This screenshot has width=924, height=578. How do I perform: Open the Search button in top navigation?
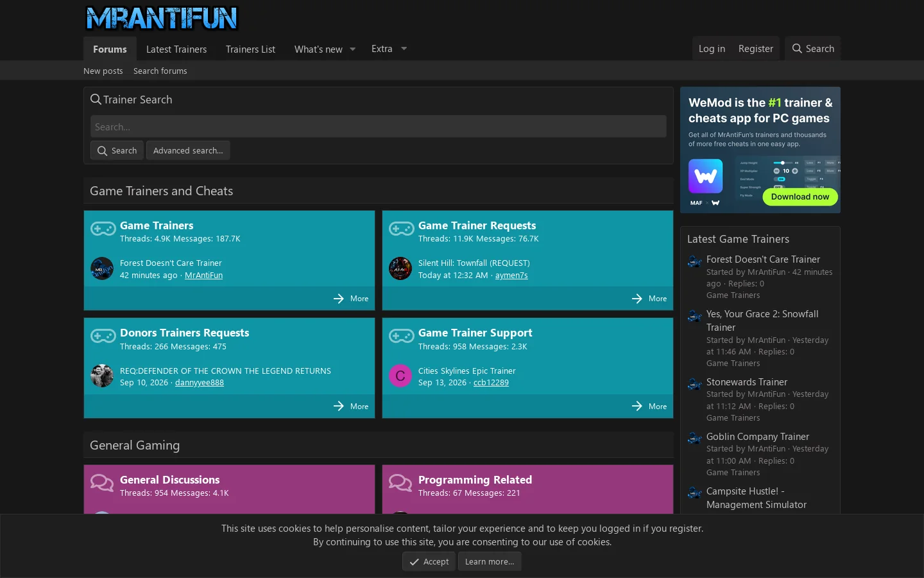[x=813, y=49]
